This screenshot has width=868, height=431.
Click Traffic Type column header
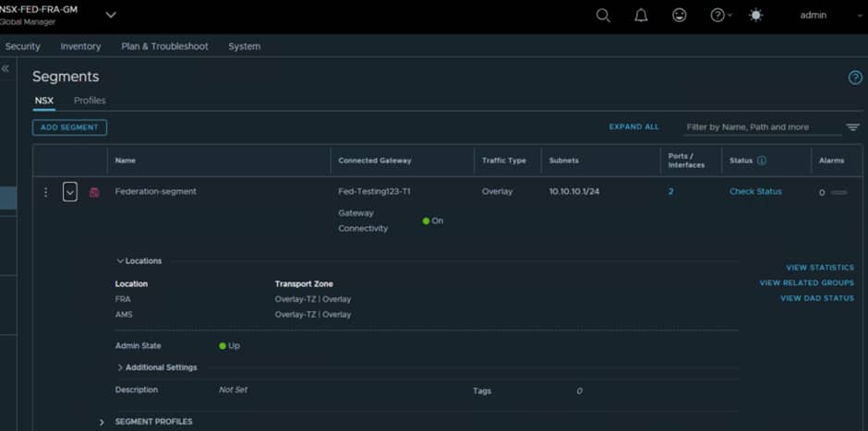504,161
